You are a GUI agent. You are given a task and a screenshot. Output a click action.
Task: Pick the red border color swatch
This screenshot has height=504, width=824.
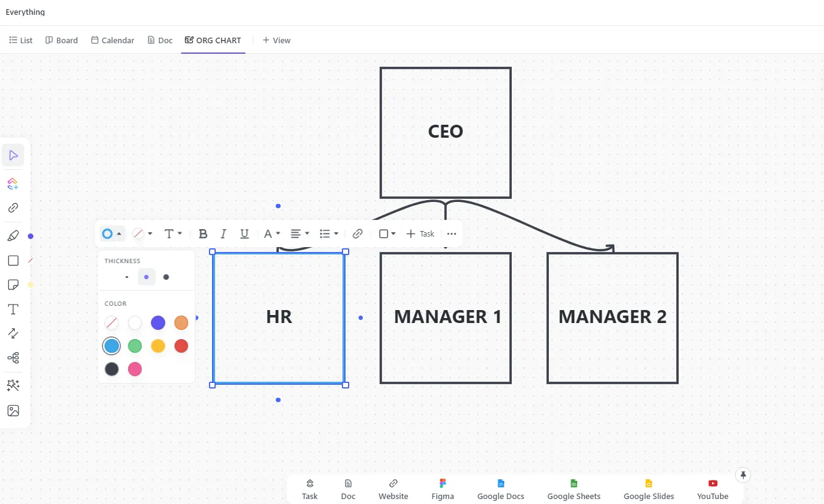click(181, 346)
